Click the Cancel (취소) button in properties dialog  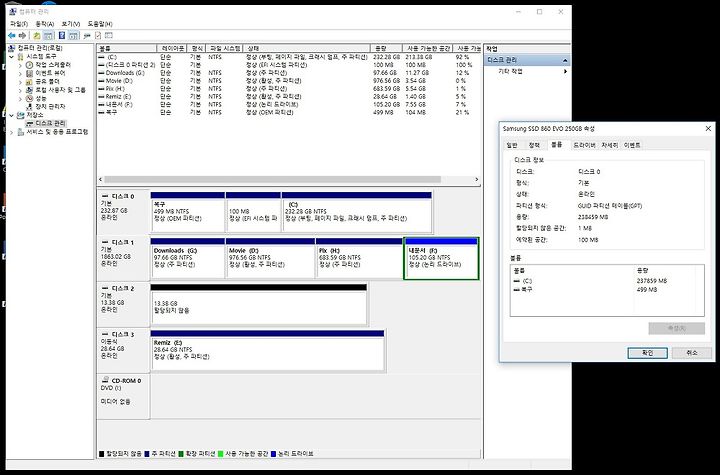(x=692, y=353)
